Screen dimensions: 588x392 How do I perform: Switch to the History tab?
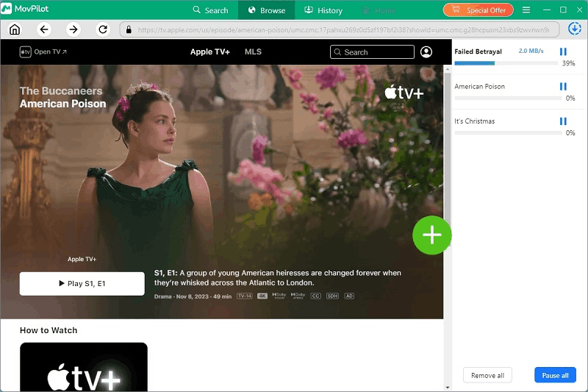322,10
